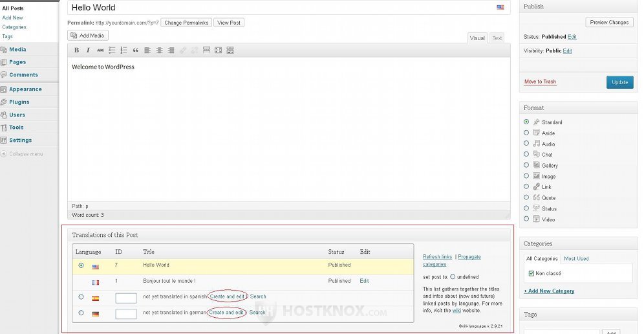
Task: Select the Chat post format
Action: tap(526, 154)
